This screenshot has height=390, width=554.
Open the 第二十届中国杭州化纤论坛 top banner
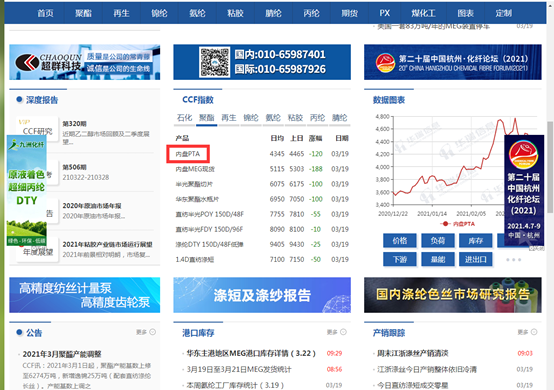coord(453,62)
